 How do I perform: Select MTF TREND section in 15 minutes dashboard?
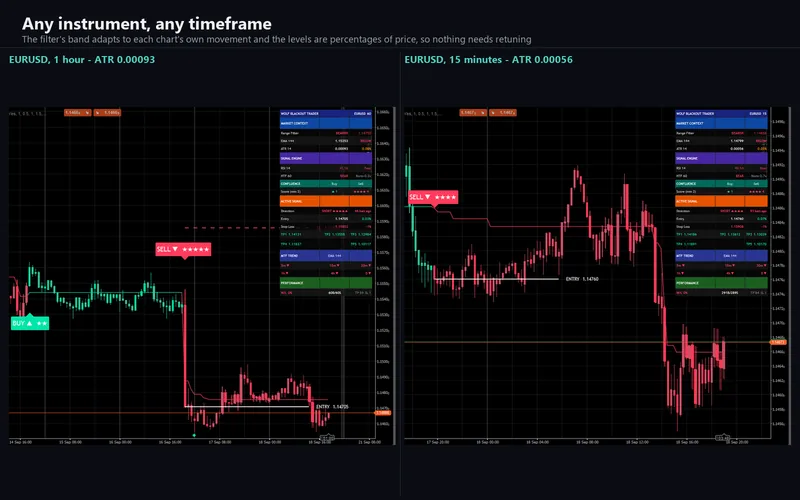tap(721, 256)
